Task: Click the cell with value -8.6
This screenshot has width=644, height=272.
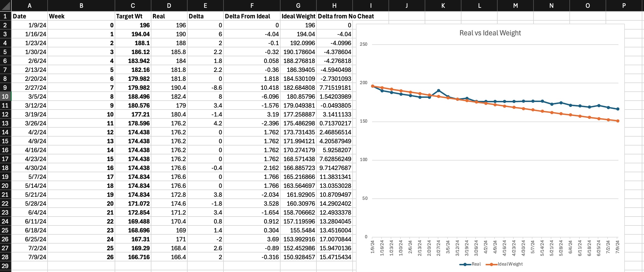Action: [x=205, y=88]
